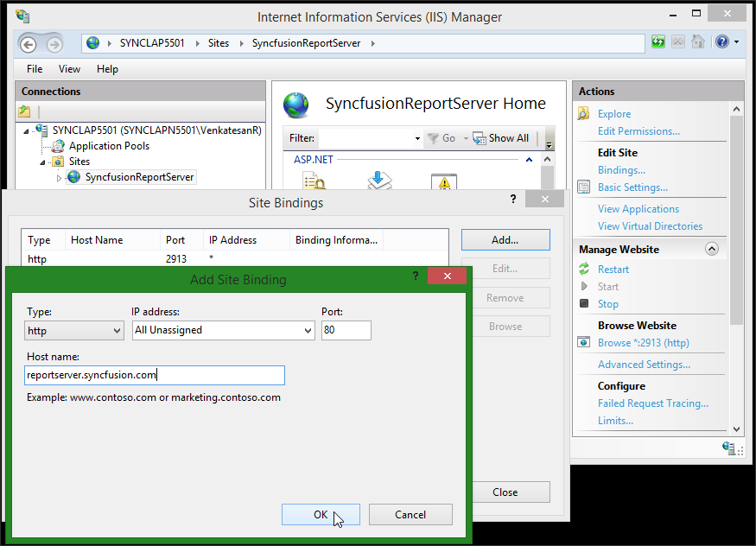The image size is (756, 546).
Task: Click the Port column header in Site Bindings
Action: pyautogui.click(x=181, y=240)
